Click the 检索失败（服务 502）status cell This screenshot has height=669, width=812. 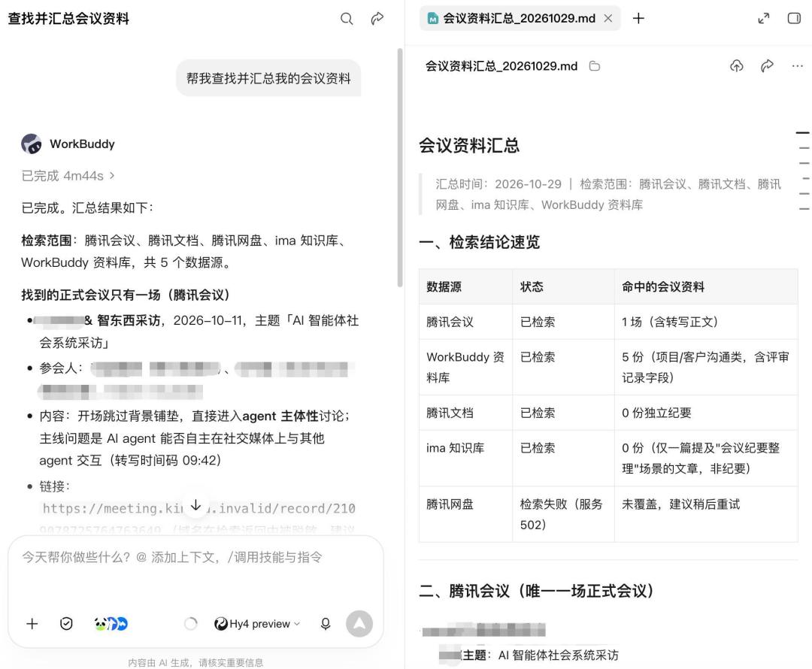click(x=562, y=514)
